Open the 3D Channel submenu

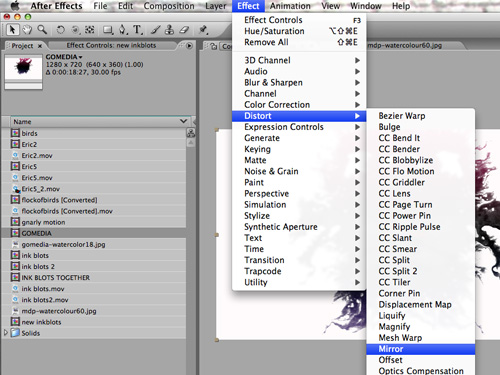(299, 60)
